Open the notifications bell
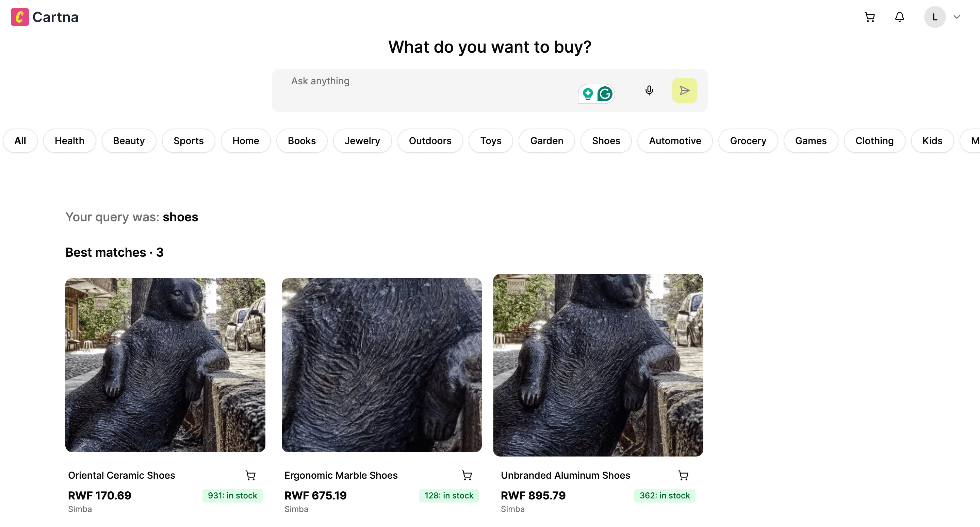This screenshot has width=980, height=527. pos(899,17)
